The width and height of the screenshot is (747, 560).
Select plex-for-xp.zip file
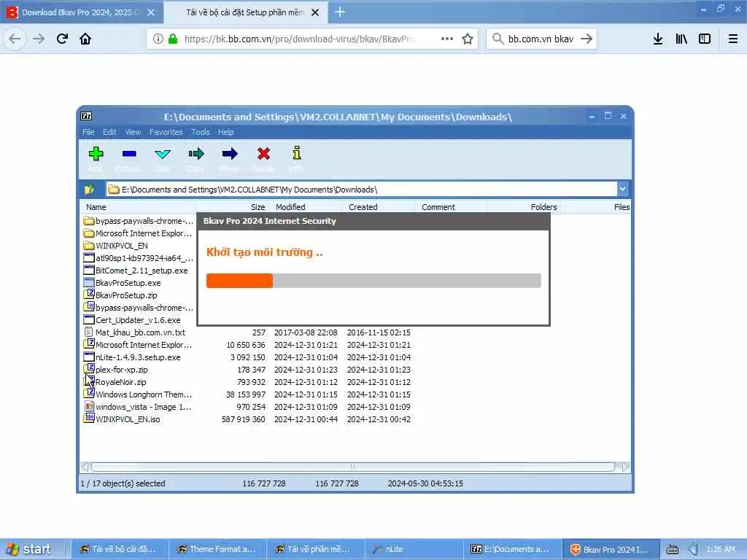coord(116,370)
